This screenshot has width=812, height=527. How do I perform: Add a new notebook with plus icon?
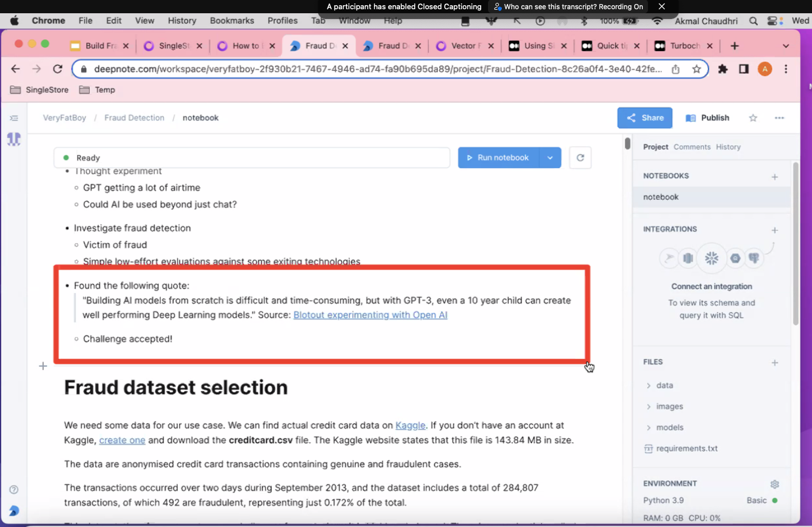(775, 177)
